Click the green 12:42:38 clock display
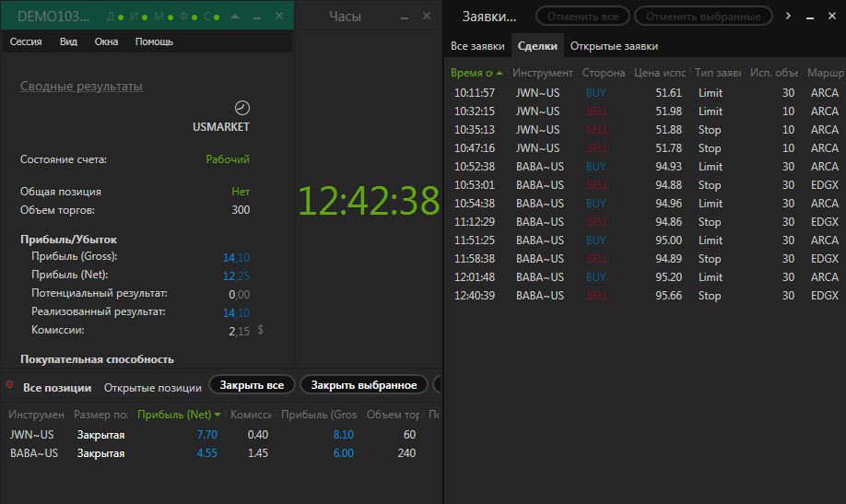846x504 pixels. coord(369,201)
